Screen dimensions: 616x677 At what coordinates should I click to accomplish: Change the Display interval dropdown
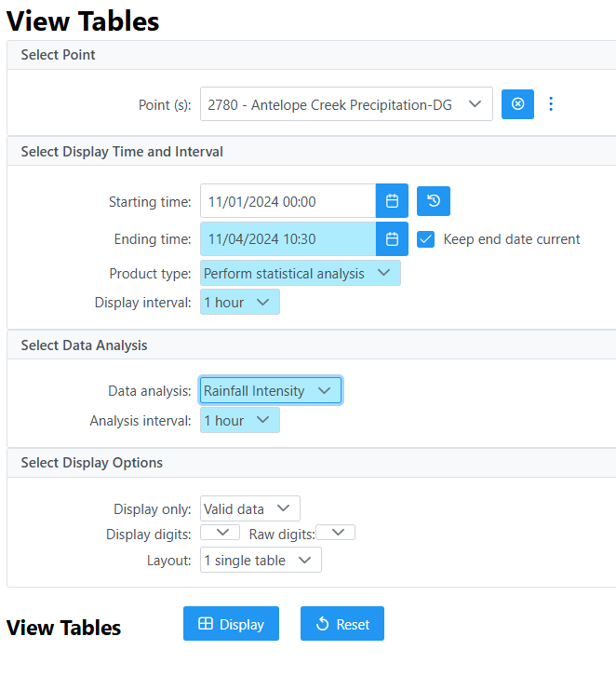pyautogui.click(x=240, y=302)
